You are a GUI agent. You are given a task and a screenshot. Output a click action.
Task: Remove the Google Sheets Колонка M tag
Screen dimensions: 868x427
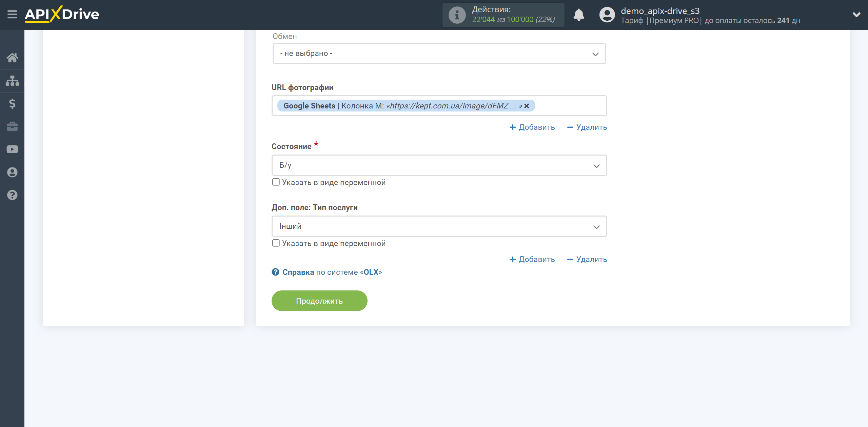527,106
